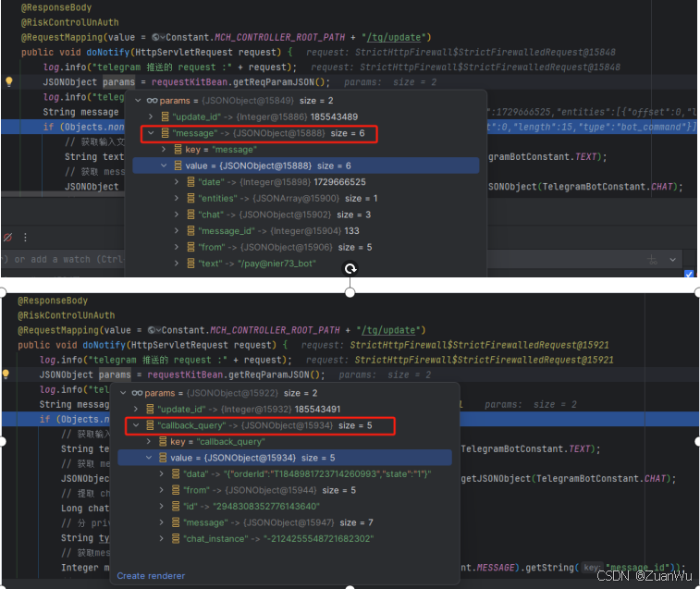Expand the "entities" JSONArray node
The image size is (700, 589).
pos(177,198)
